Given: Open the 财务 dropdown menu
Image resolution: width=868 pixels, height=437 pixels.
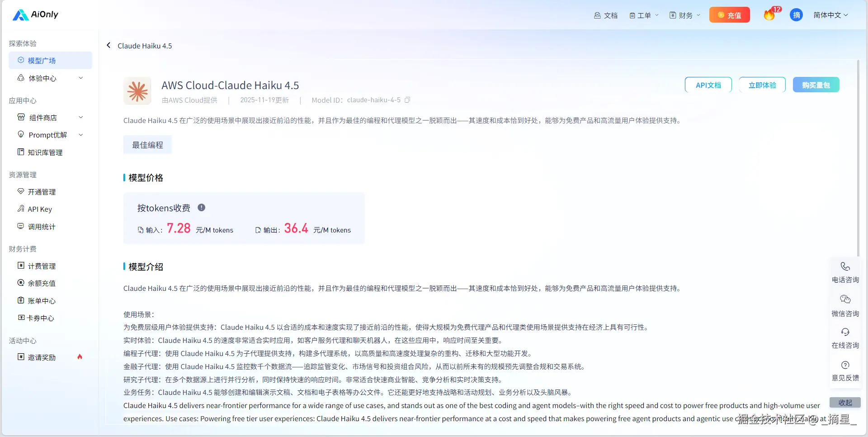Looking at the screenshot, I should [x=684, y=15].
